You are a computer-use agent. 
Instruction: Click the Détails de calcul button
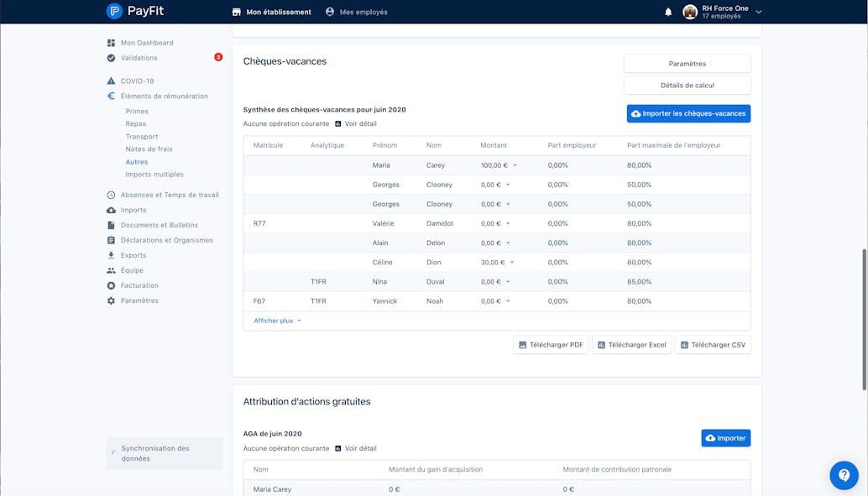click(687, 86)
